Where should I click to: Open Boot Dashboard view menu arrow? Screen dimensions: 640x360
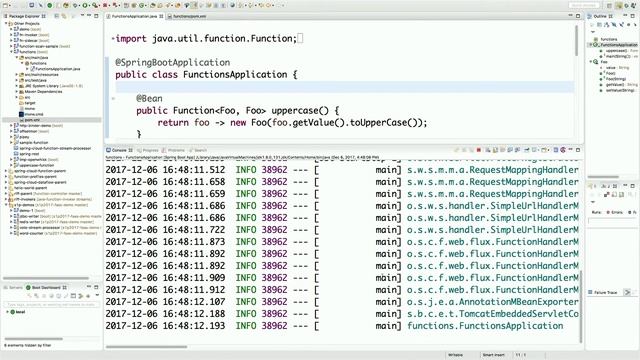point(97,296)
